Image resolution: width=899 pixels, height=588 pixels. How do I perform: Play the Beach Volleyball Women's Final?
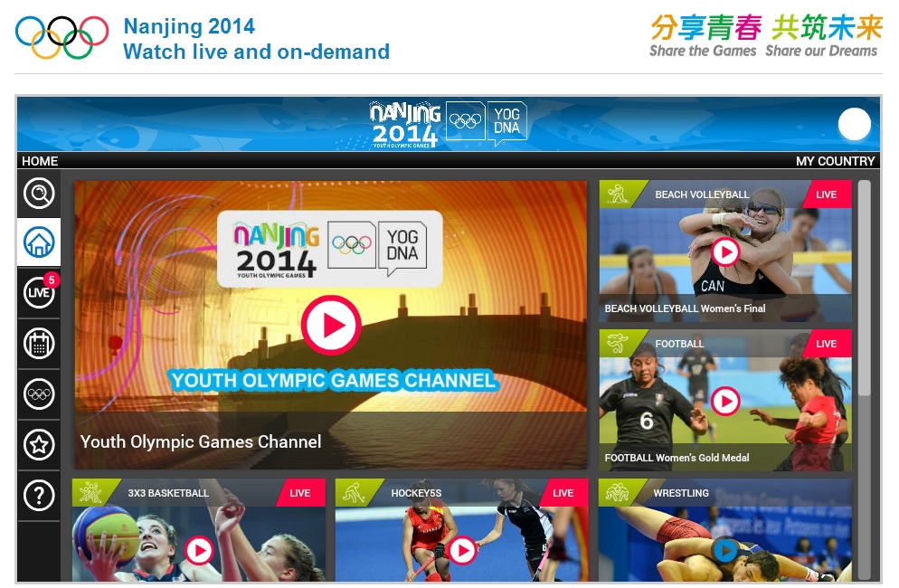(x=725, y=251)
